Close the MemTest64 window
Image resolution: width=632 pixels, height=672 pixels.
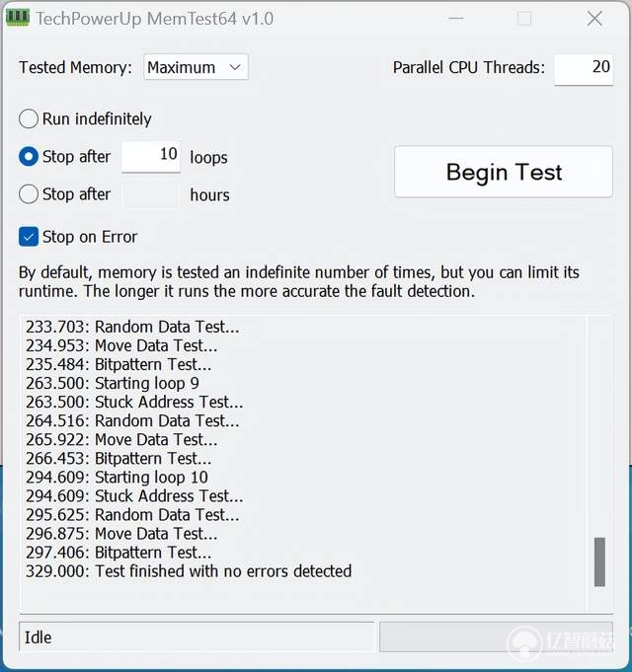click(x=594, y=19)
